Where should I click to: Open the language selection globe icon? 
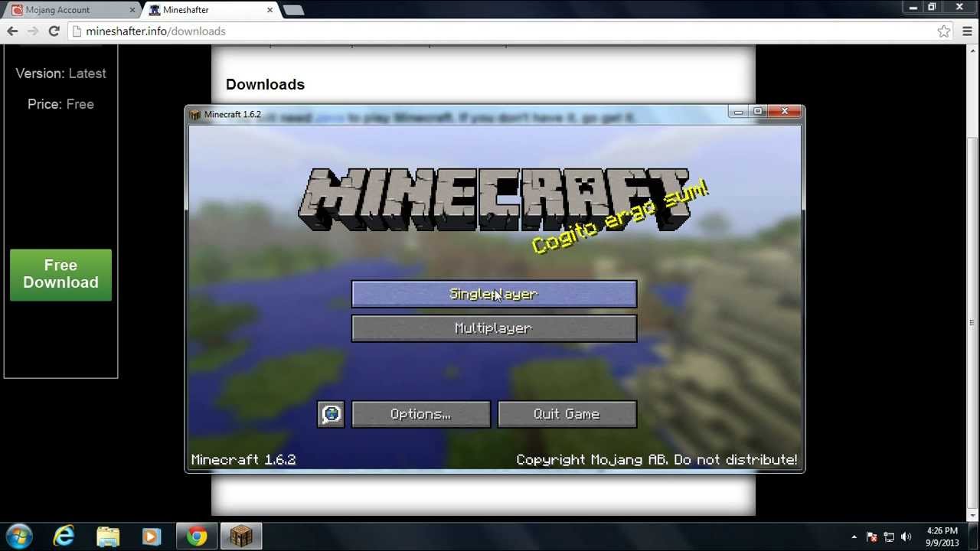point(331,414)
